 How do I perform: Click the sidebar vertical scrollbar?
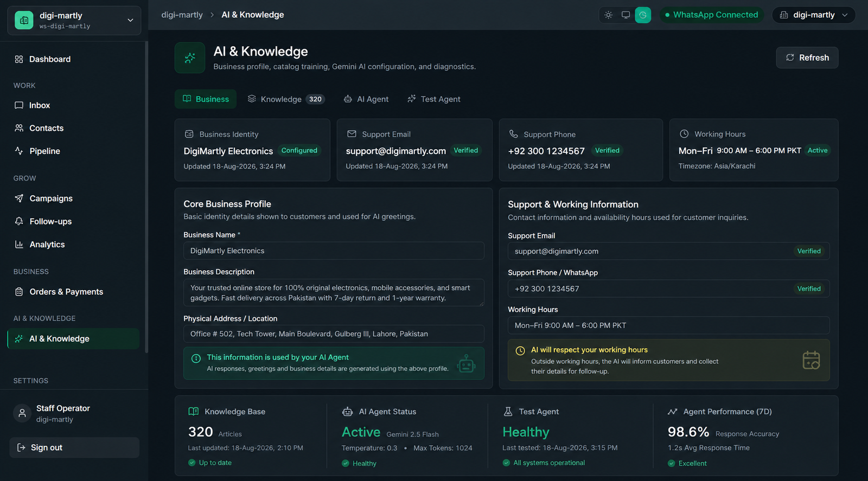(x=146, y=198)
